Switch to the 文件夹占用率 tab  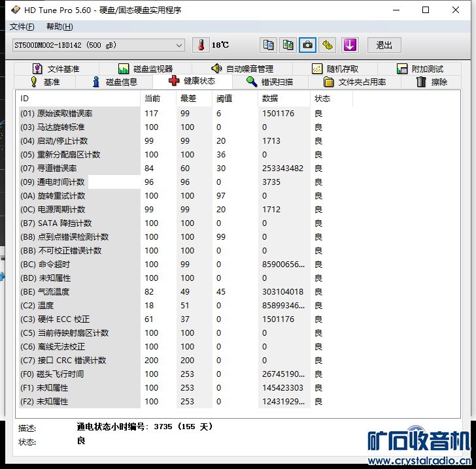coord(354,82)
